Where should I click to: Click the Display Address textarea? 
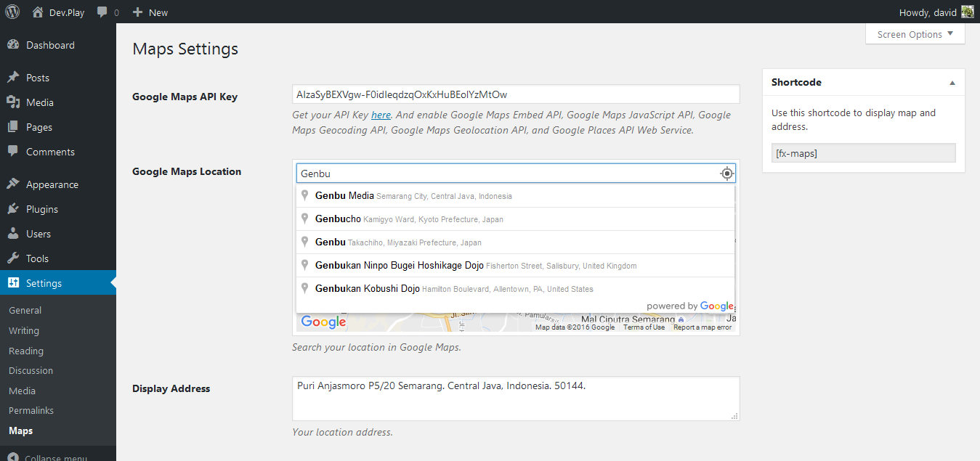516,399
